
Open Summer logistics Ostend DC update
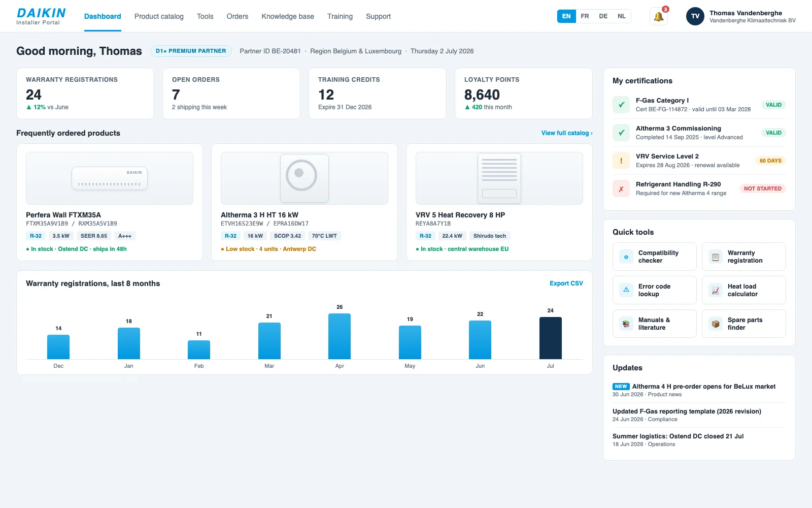(699, 440)
